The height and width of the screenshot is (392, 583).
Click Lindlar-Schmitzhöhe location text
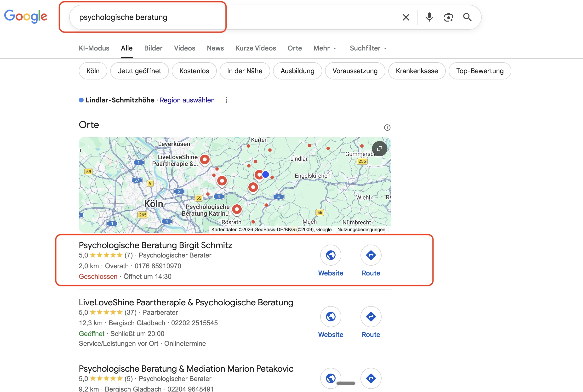click(x=120, y=100)
